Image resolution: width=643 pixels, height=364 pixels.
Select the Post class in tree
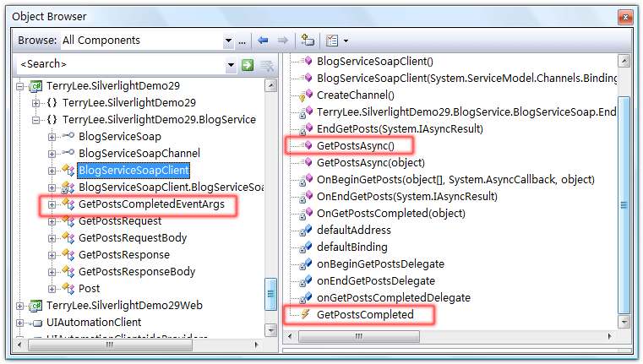click(x=89, y=289)
